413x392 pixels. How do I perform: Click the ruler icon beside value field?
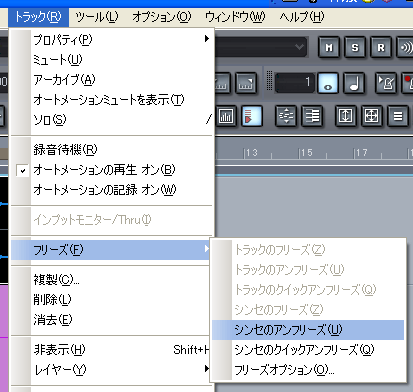point(246,83)
